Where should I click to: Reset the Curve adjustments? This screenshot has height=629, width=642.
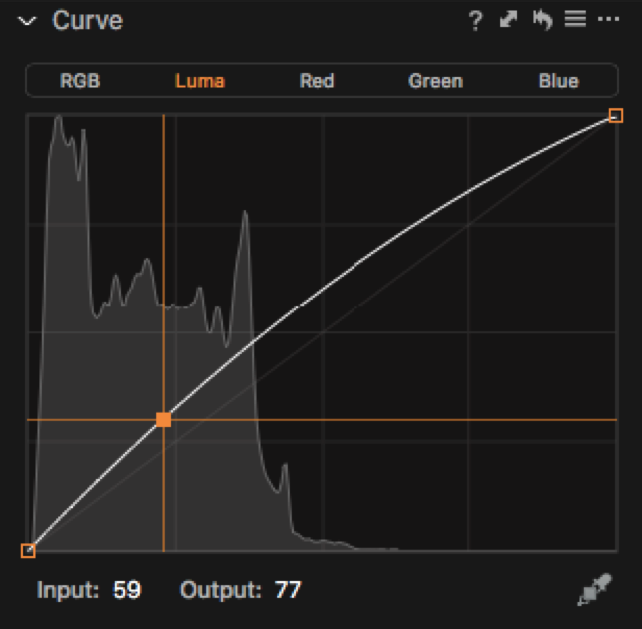tap(543, 20)
